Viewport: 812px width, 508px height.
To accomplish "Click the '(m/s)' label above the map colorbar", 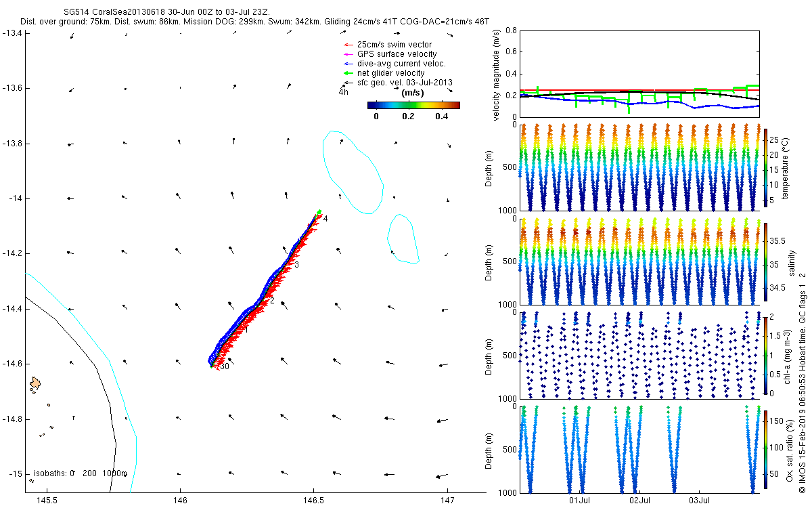I will [413, 93].
